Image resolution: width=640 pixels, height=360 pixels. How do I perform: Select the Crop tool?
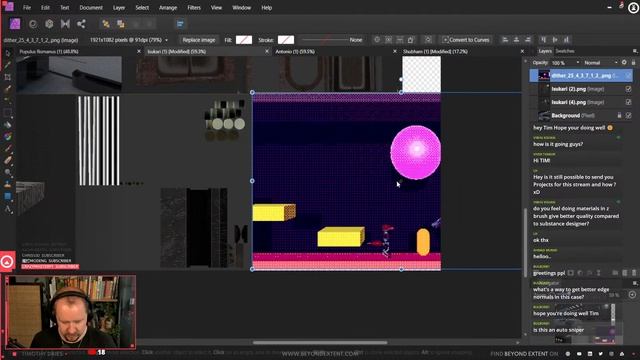point(8,77)
